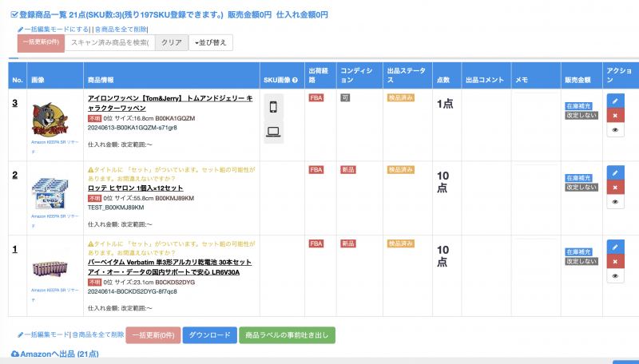Click SKU text 20240614-B0CKDS2DYG-8f7qc8
639x364 pixels.
pos(133,291)
